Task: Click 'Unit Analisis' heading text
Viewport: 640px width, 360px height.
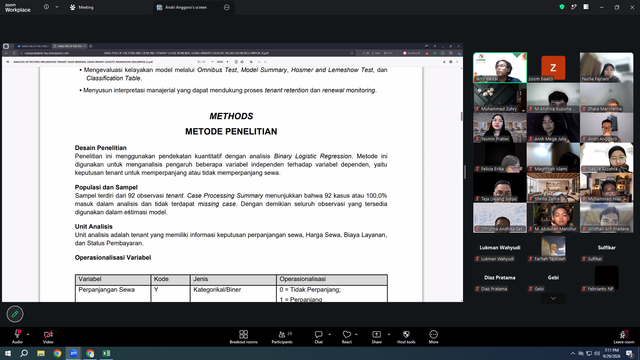Action: click(x=93, y=227)
